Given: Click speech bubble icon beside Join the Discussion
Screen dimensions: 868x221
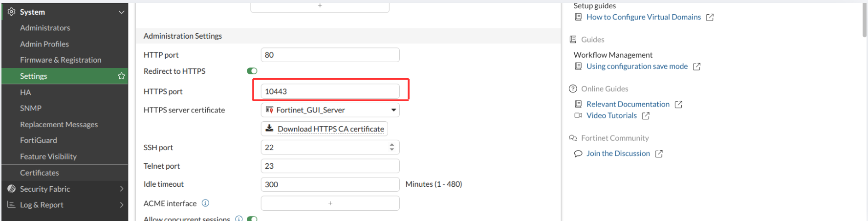Looking at the screenshot, I should pyautogui.click(x=578, y=154).
